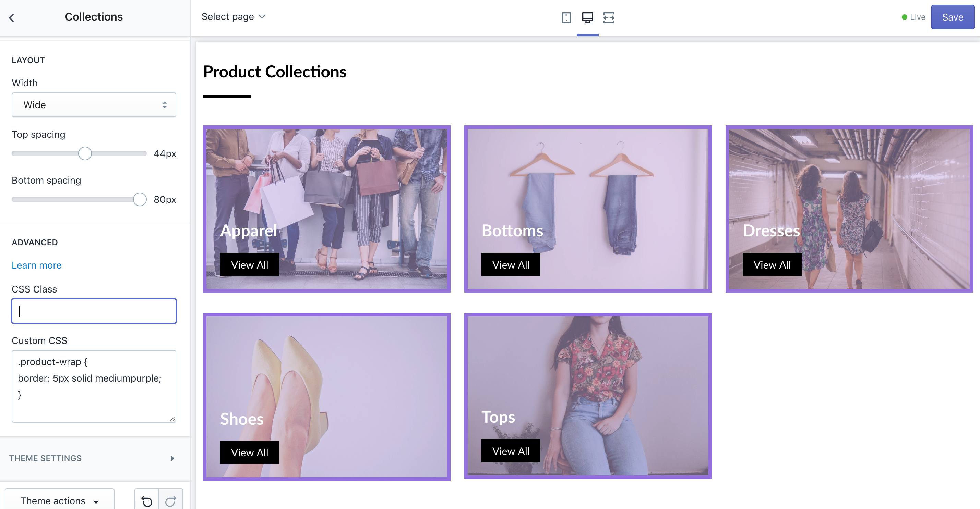This screenshot has height=509, width=980.
Task: Click the redo icon
Action: 171,501
